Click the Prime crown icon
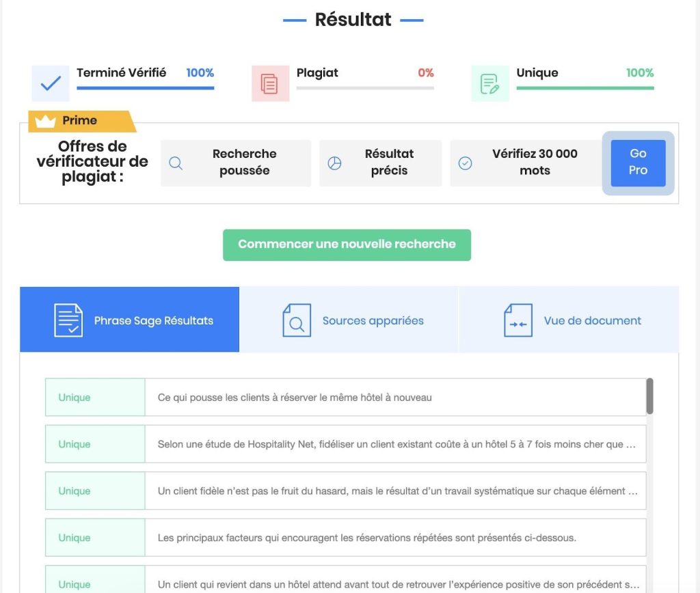This screenshot has width=700, height=593. tap(45, 121)
